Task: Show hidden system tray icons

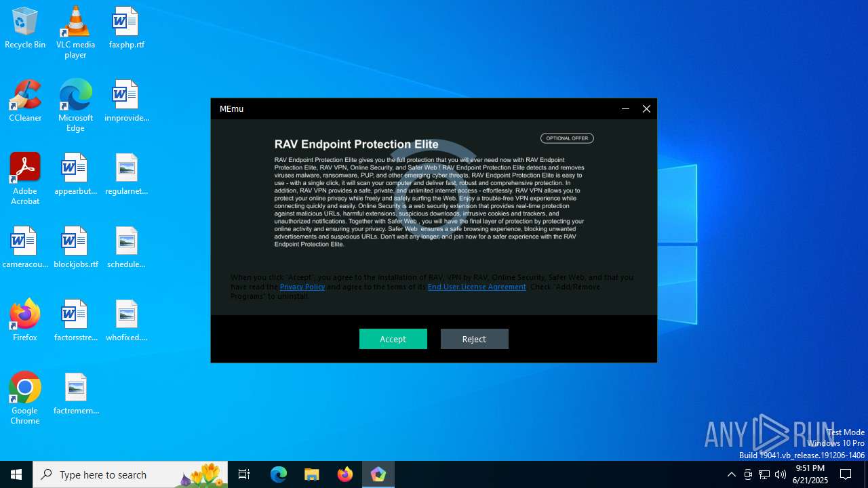Action: coord(731,474)
